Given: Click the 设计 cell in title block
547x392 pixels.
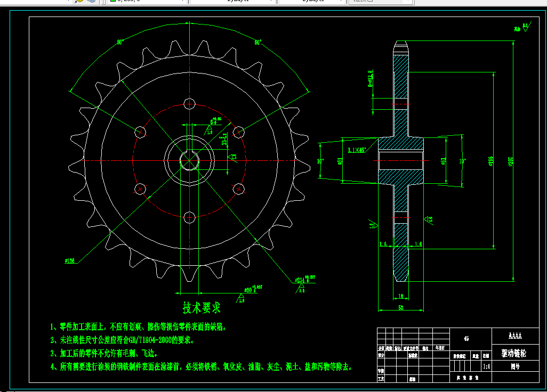Looking at the screenshot, I should coord(381,355).
